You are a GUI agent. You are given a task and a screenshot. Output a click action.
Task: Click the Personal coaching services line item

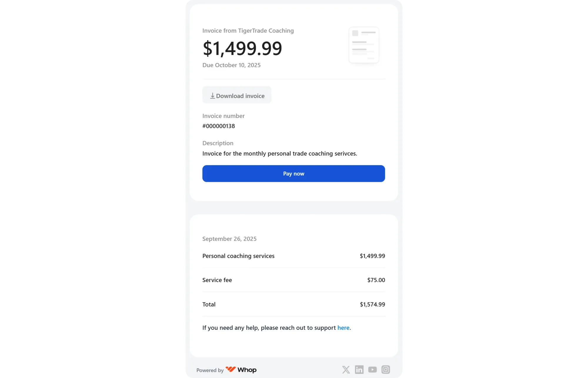(238, 256)
